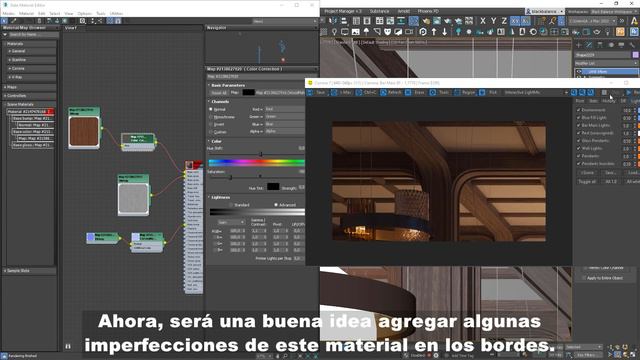
Task: Open the Substance menu in 3ds Max
Action: point(380,11)
